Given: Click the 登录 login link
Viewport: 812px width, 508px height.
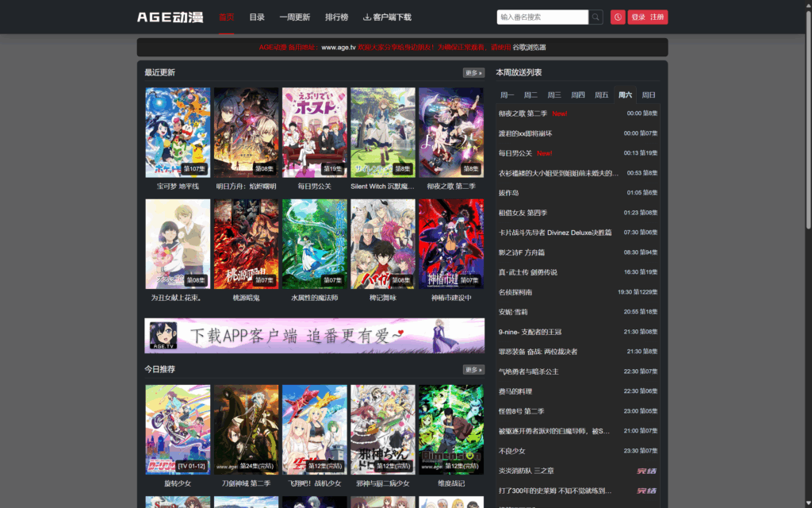Looking at the screenshot, I should [x=638, y=17].
